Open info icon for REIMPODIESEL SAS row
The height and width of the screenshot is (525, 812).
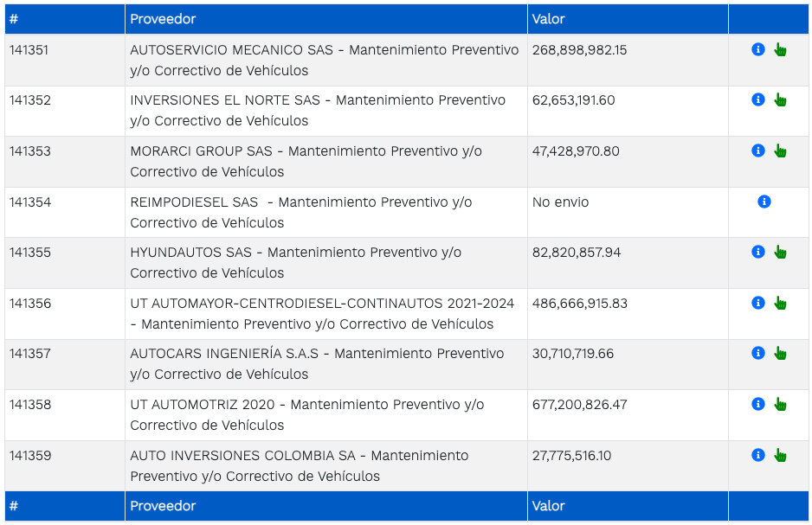coord(764,202)
